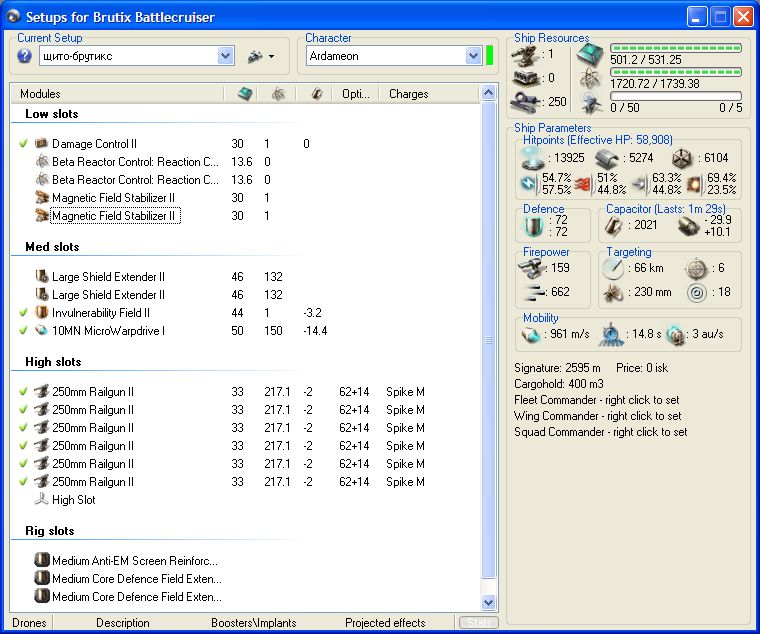
Task: Switch to the Boosters\Implants tab
Action: pos(253,623)
